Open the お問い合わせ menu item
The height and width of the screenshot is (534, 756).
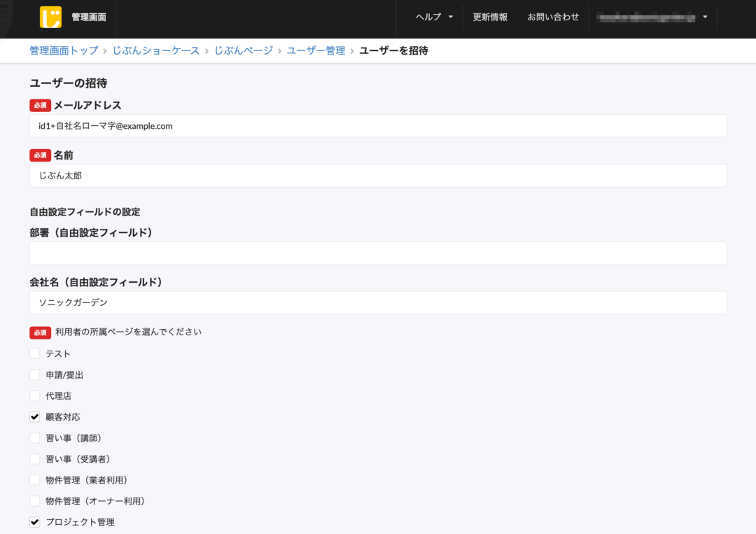[x=553, y=17]
